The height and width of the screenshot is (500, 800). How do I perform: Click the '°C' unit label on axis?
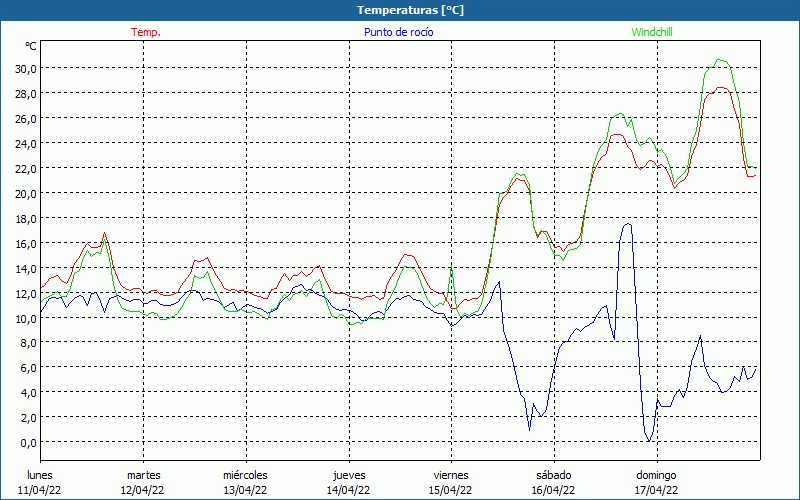31,46
